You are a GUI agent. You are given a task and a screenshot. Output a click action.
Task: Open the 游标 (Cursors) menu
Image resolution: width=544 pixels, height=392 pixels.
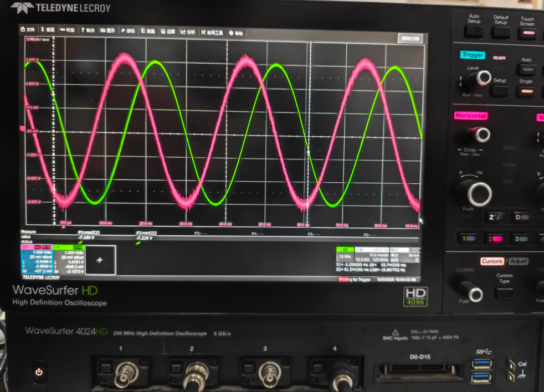(128, 31)
